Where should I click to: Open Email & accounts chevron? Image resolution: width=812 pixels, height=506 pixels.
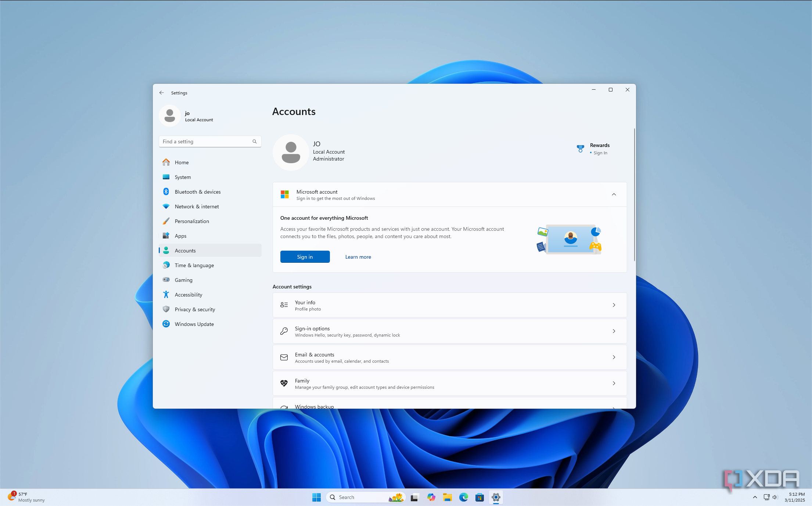click(614, 357)
